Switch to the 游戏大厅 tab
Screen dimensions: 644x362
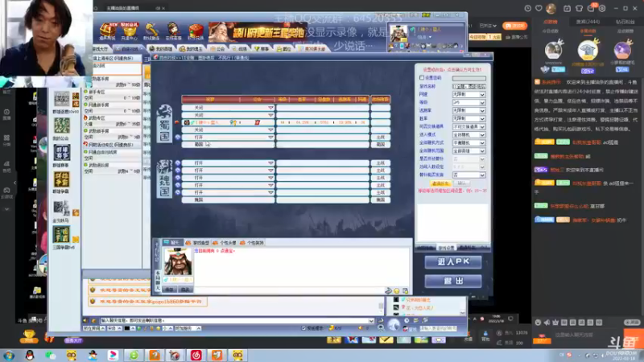click(x=100, y=49)
